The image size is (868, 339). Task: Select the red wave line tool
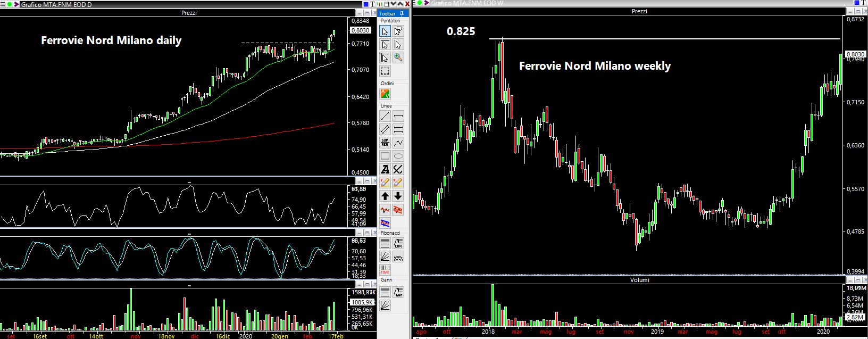385,210
